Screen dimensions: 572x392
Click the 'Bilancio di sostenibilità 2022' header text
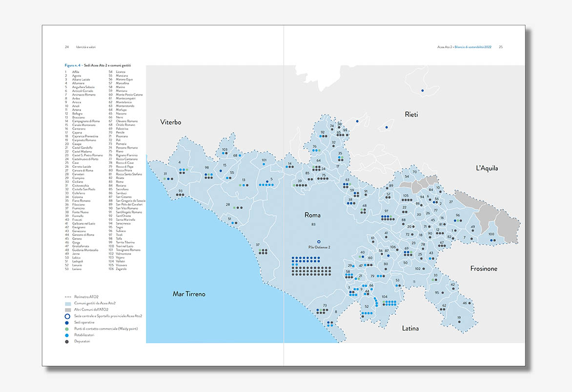(x=473, y=47)
